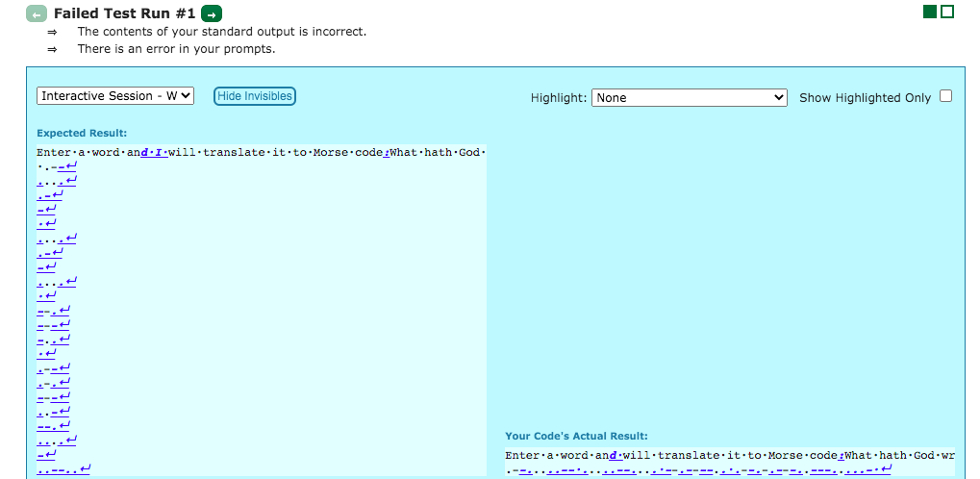Click the Failed Test Run #1 title

(x=124, y=13)
